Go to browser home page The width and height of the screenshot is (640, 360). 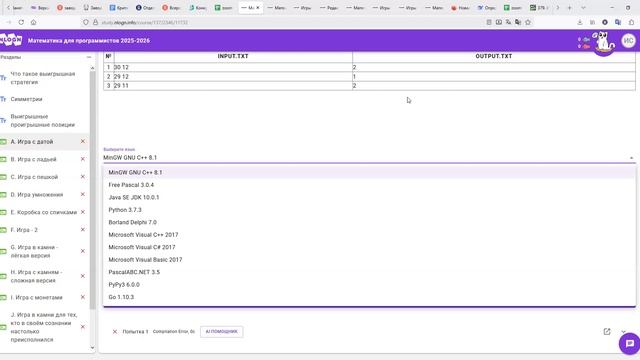[x=33, y=22]
